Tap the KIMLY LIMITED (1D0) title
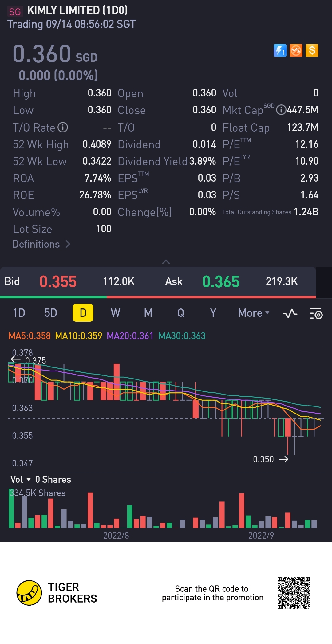The image size is (332, 644). [x=77, y=10]
